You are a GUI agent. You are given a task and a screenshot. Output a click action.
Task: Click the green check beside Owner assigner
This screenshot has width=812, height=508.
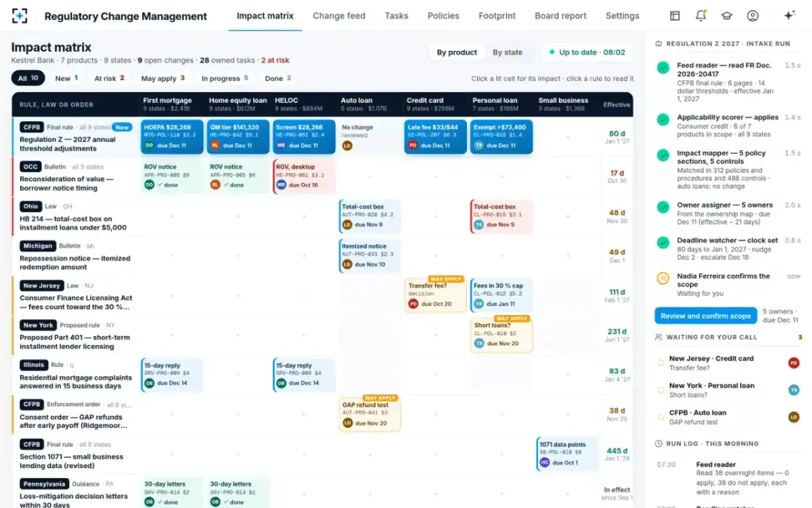663,206
